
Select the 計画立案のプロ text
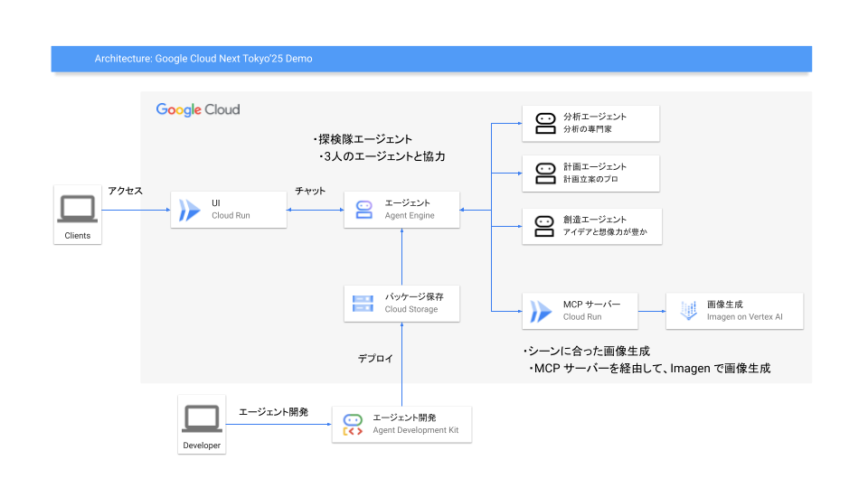click(590, 179)
